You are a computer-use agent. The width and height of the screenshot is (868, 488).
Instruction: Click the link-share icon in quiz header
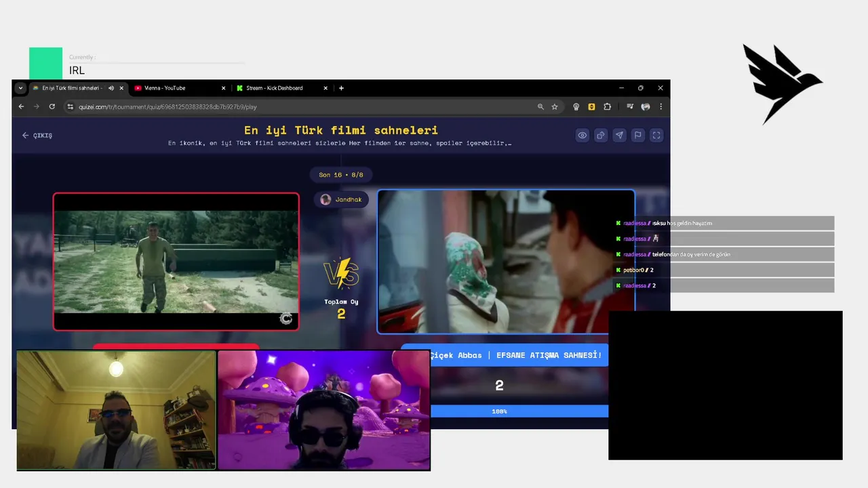[600, 136]
